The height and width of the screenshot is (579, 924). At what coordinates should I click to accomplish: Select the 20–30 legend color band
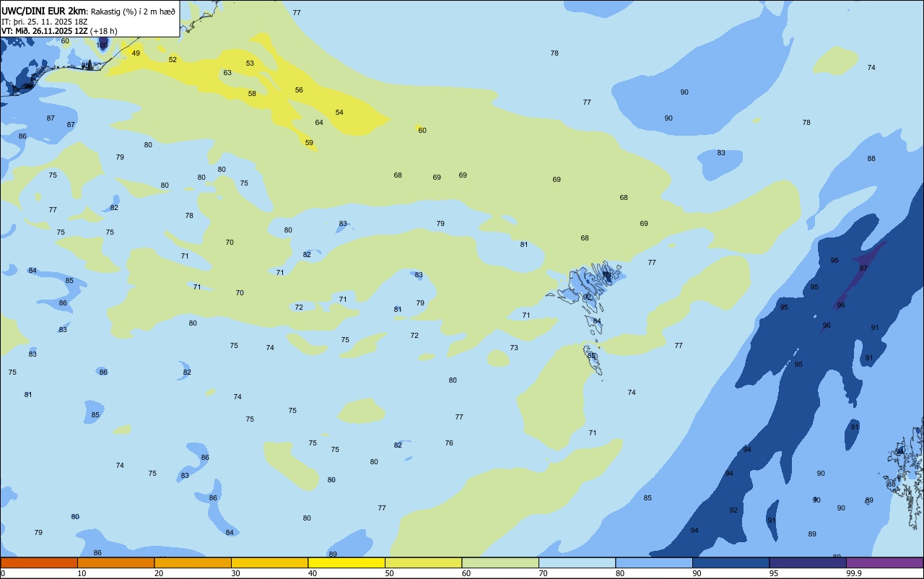(x=193, y=562)
